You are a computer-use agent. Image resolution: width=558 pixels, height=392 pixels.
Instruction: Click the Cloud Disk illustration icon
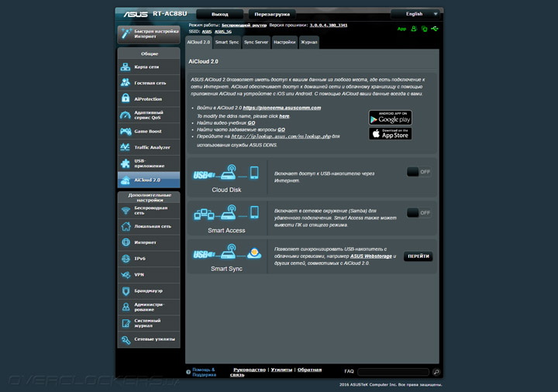tap(226, 173)
